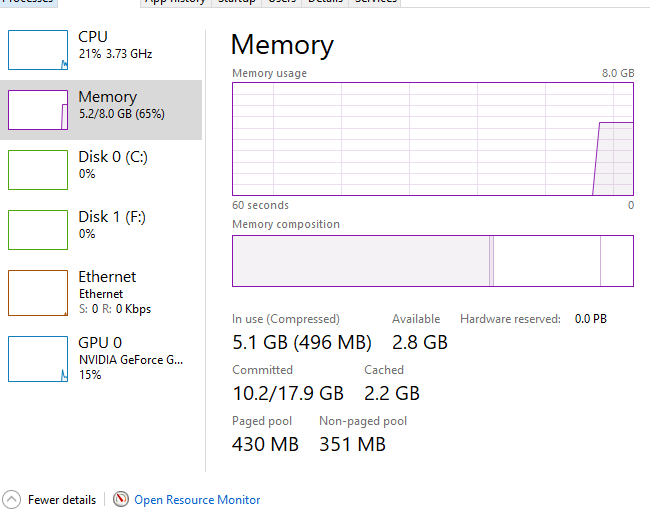Select the Memory mini graph in sidebar
This screenshot has width=650, height=519.
click(38, 109)
